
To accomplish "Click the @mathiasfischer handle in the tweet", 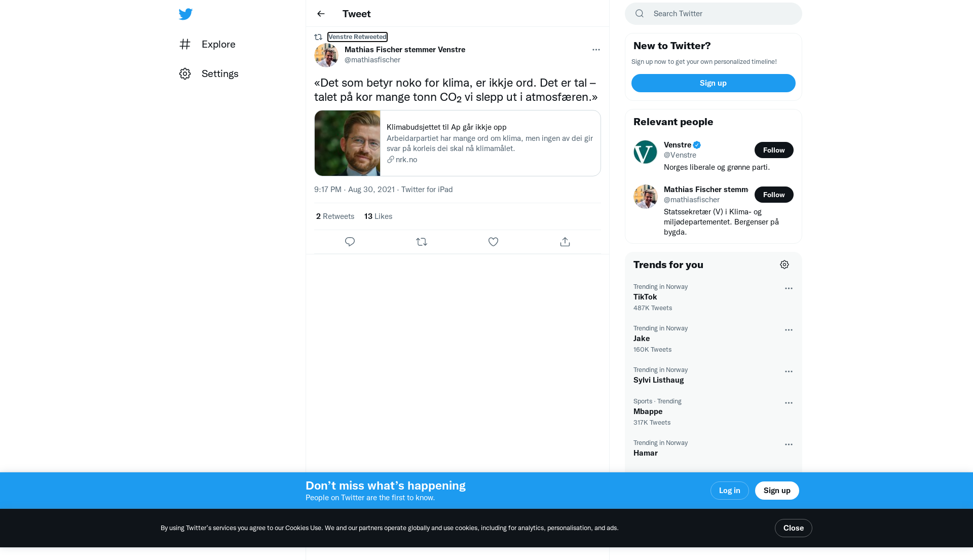I will (x=372, y=60).
